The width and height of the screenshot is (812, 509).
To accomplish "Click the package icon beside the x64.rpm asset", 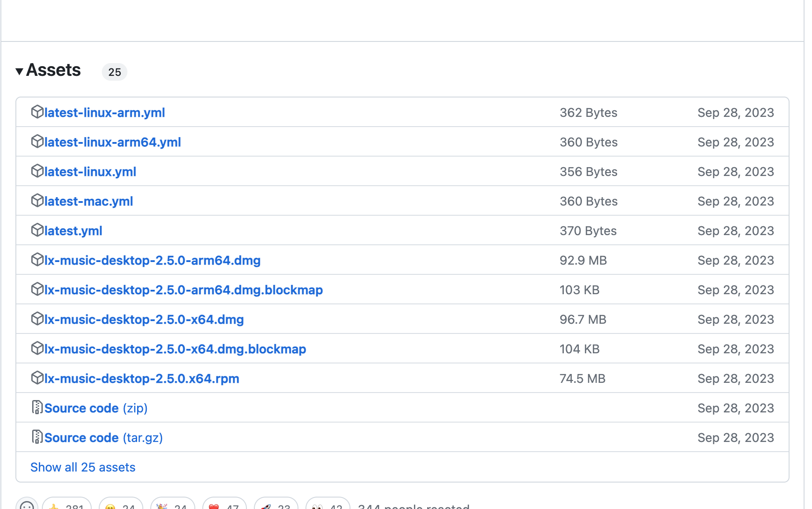I will [37, 378].
